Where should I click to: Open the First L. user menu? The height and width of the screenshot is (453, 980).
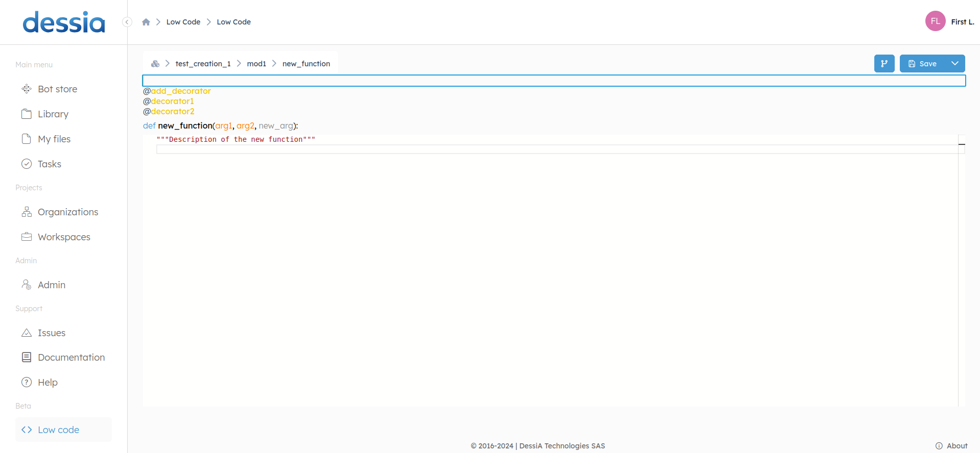(963, 22)
